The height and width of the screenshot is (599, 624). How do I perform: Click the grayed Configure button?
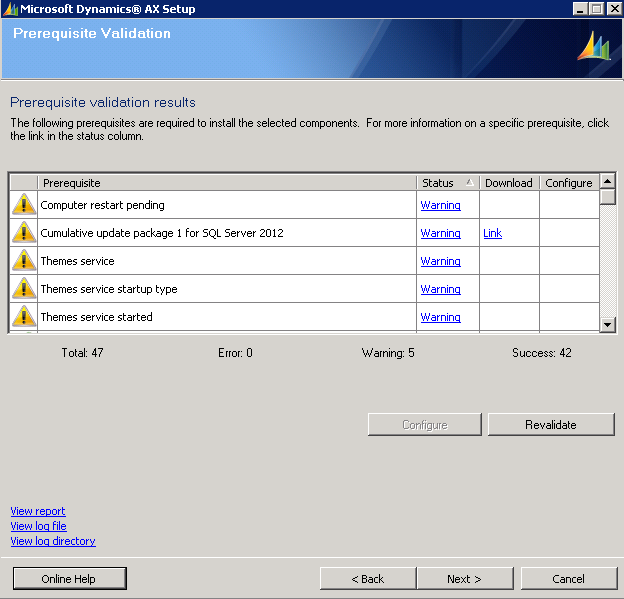(425, 424)
